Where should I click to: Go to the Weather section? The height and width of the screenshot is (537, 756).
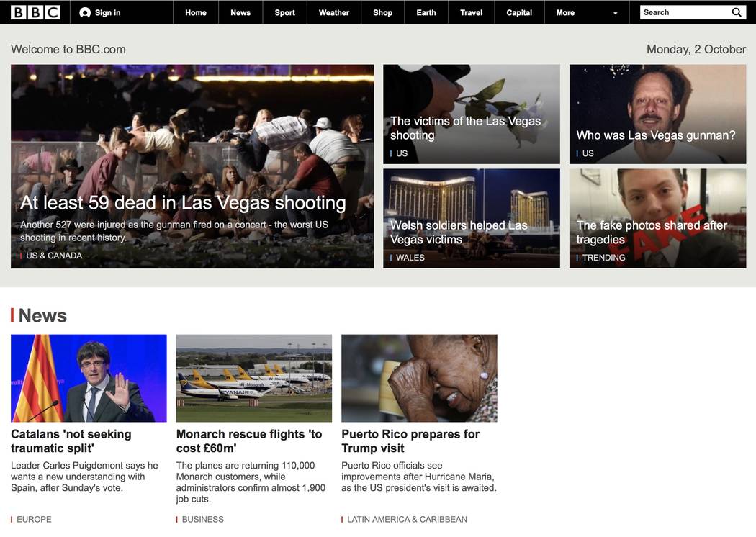tap(334, 12)
